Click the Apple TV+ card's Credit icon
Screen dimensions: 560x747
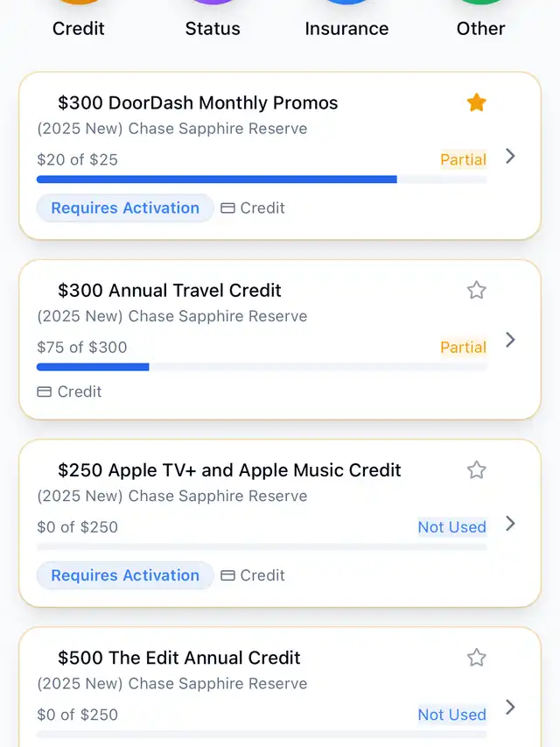tap(228, 575)
